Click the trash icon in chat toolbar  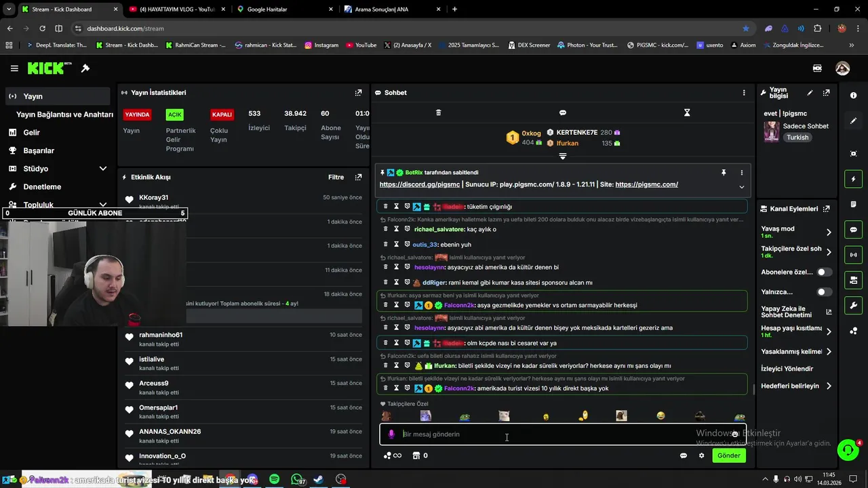coord(438,113)
